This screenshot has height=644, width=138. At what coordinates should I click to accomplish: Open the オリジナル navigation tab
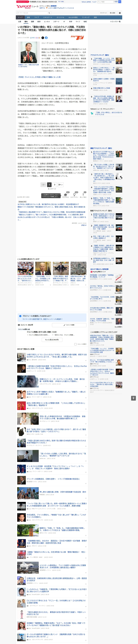click(x=60, y=17)
